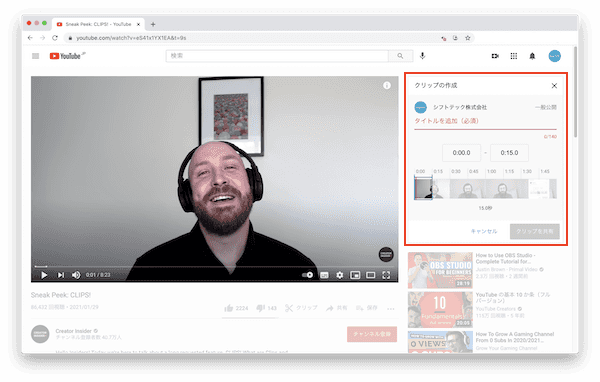Open the YouTube hamburger guide menu
This screenshot has width=600, height=382.
point(36,56)
